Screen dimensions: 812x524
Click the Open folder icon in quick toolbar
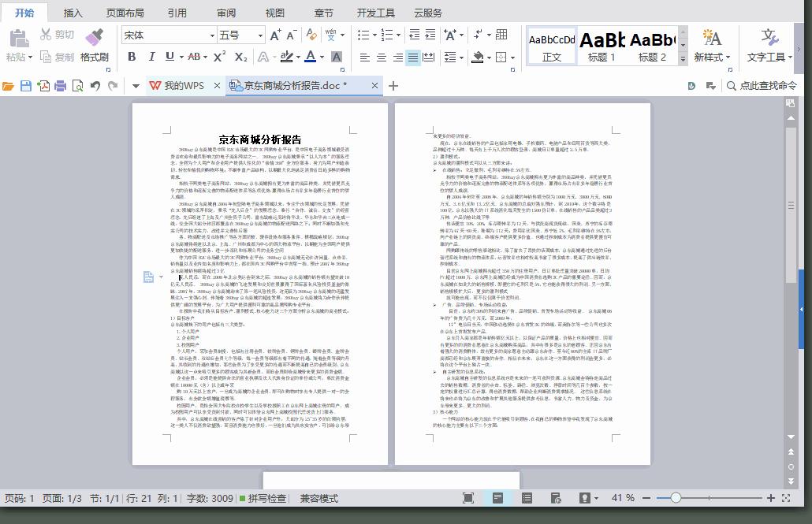9,85
